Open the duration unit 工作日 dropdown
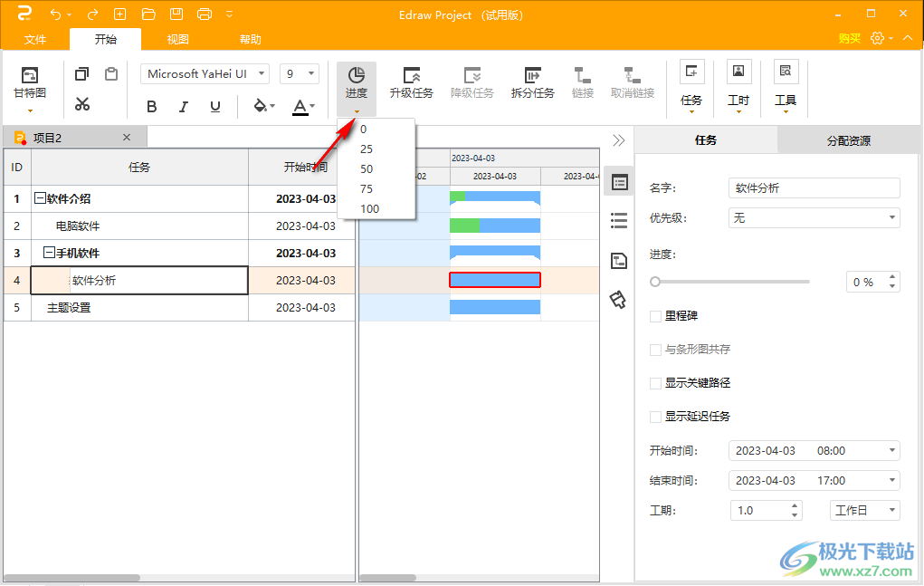 865,511
